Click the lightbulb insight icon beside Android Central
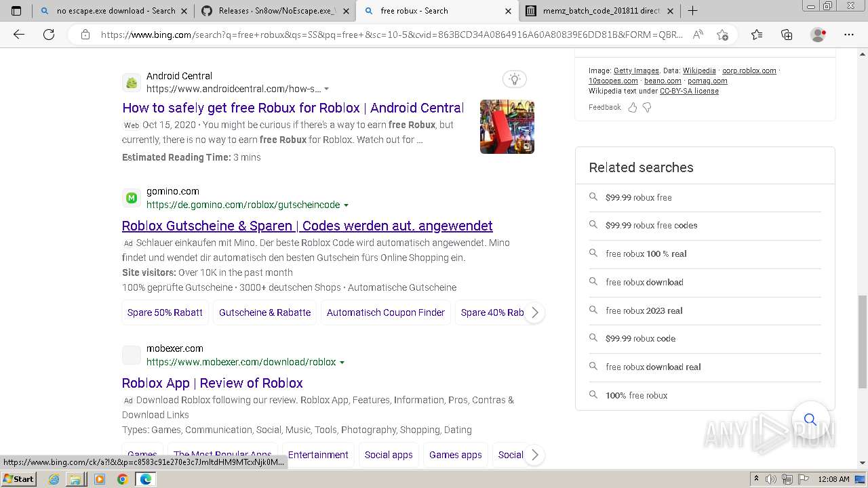The width and height of the screenshot is (868, 488). 515,79
